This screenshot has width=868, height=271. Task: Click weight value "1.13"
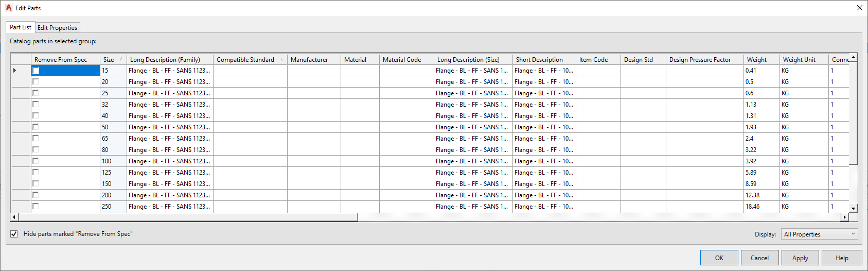(x=761, y=105)
